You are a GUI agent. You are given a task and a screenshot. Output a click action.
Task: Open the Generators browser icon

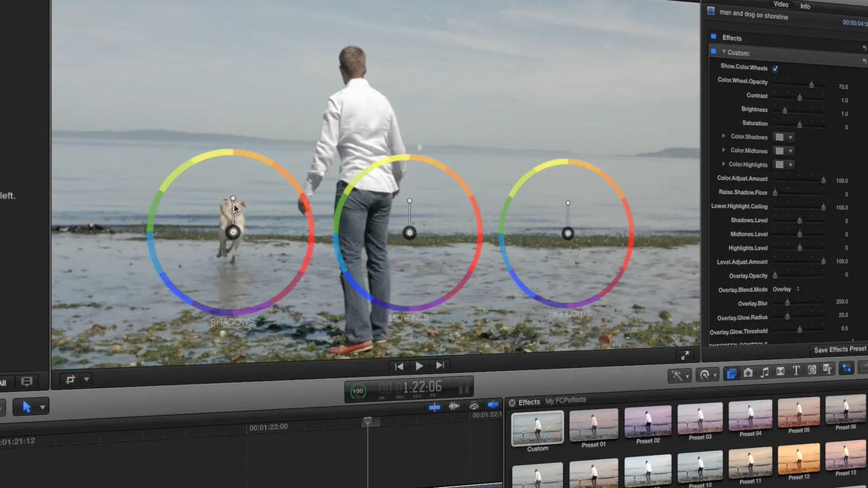812,370
